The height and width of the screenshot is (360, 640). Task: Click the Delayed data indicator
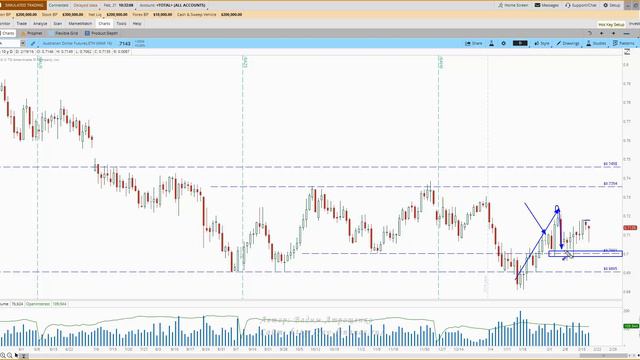pyautogui.click(x=85, y=5)
